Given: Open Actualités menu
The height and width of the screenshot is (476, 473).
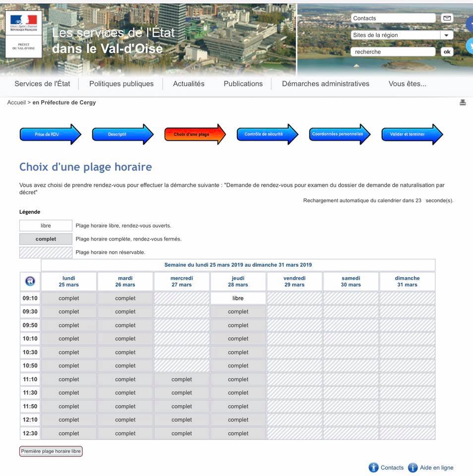Looking at the screenshot, I should click(x=188, y=84).
